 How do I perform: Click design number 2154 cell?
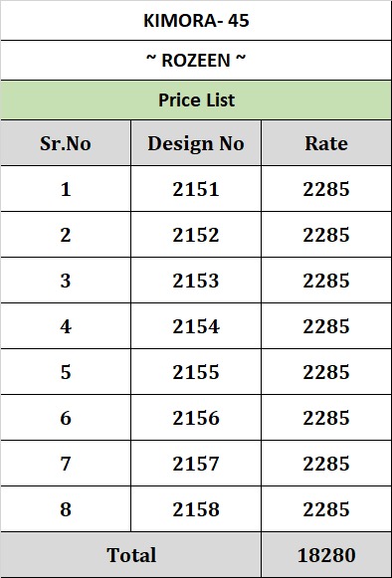[x=196, y=326]
